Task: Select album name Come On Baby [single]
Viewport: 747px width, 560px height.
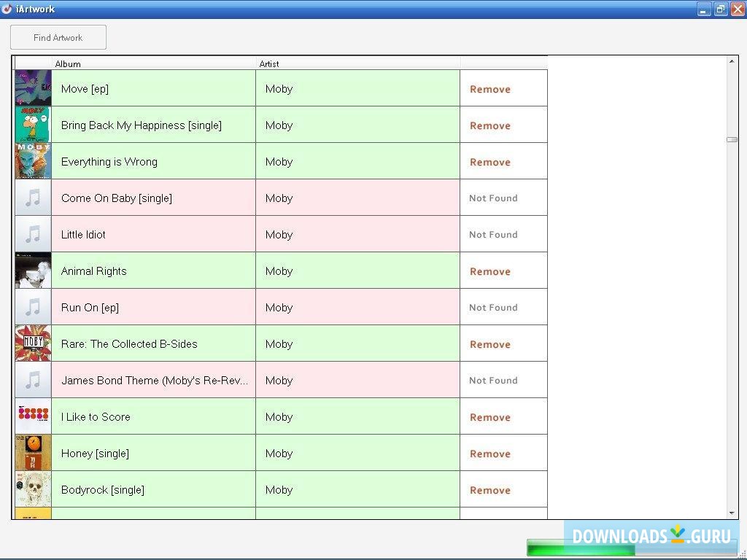Action: [x=117, y=198]
